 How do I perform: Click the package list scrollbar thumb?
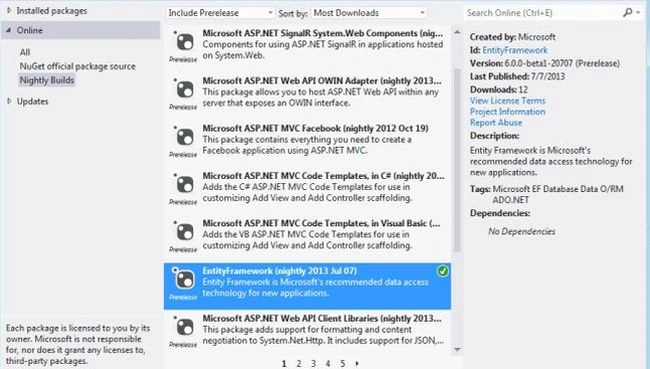pyautogui.click(x=457, y=160)
